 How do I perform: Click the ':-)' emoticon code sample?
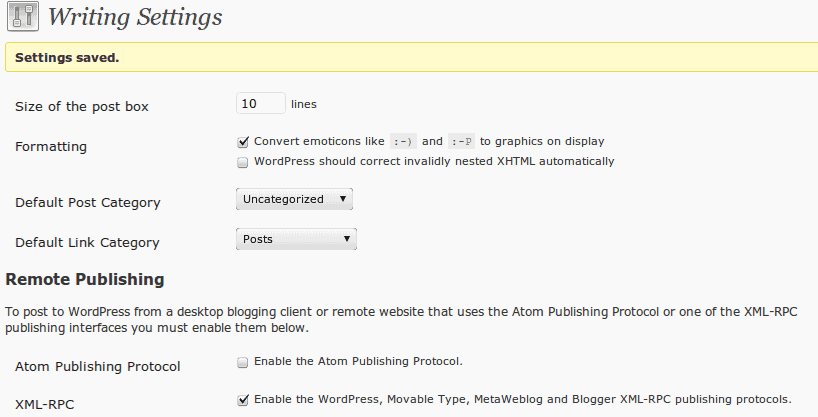[x=402, y=142]
